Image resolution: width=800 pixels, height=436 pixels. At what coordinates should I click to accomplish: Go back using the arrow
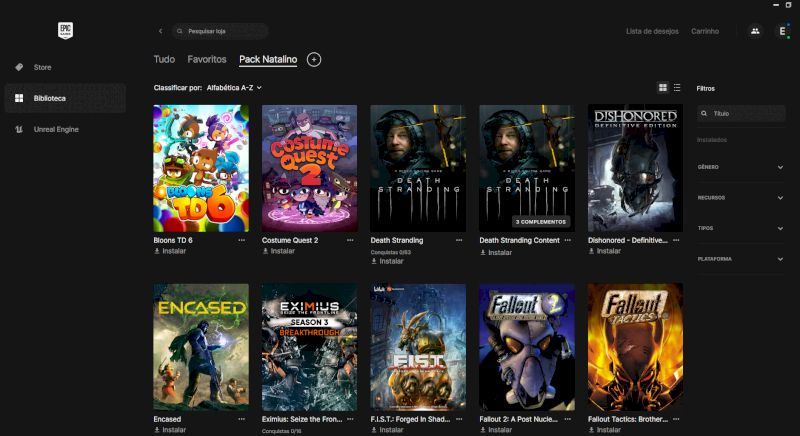point(160,31)
